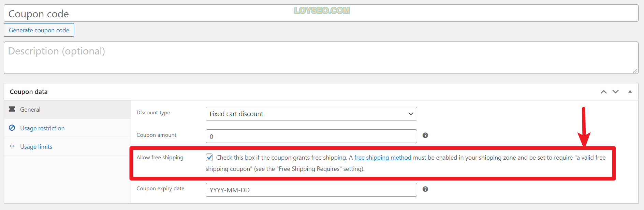The width and height of the screenshot is (644, 210).
Task: Move Coupon data panel down
Action: pyautogui.click(x=615, y=92)
